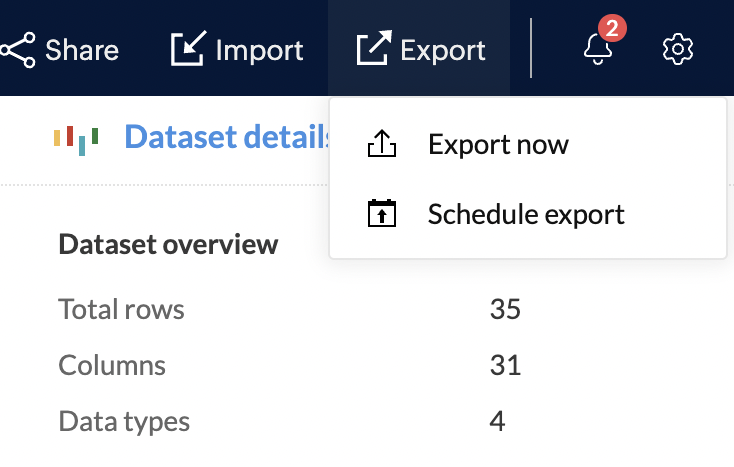Select the Columns count value 31
734x467 pixels.
click(x=505, y=365)
